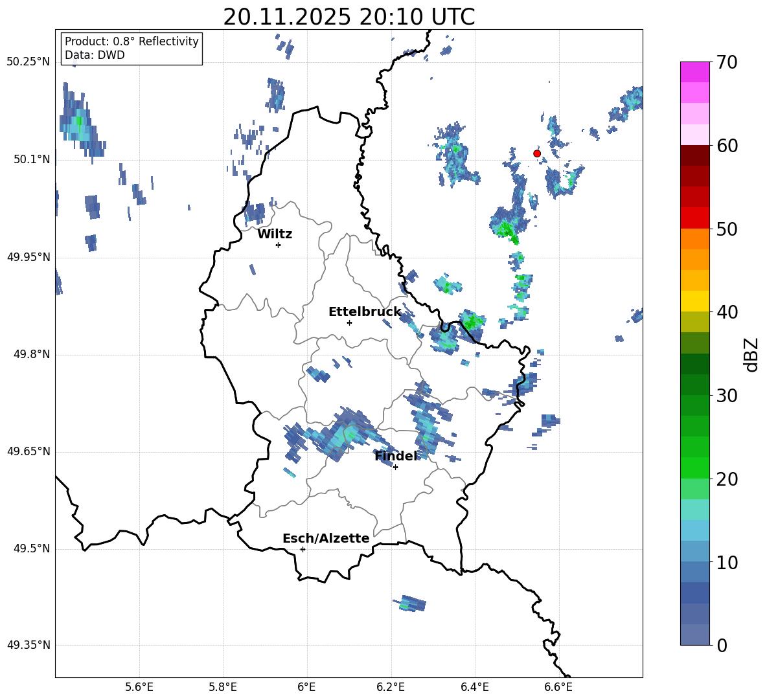Click the 5.6°E longitude label
The height and width of the screenshot is (700, 767).
(x=139, y=687)
